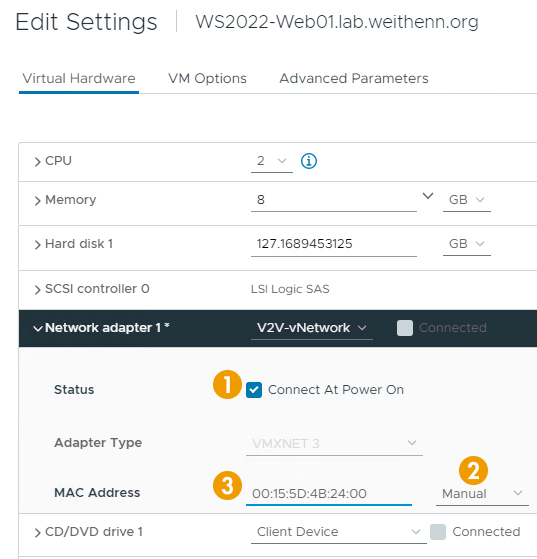The image size is (537, 559).
Task: Expand the CPU section chevron
Action: point(37,161)
